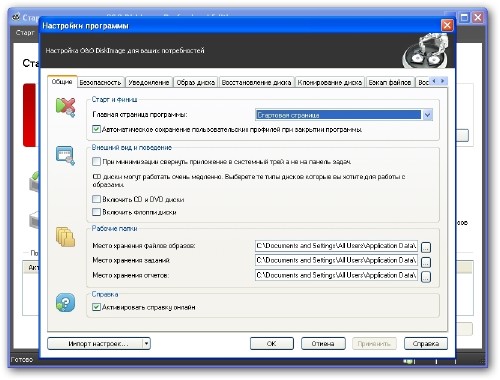Expand the import settings button arrow
The image size is (500, 380).
click(146, 343)
